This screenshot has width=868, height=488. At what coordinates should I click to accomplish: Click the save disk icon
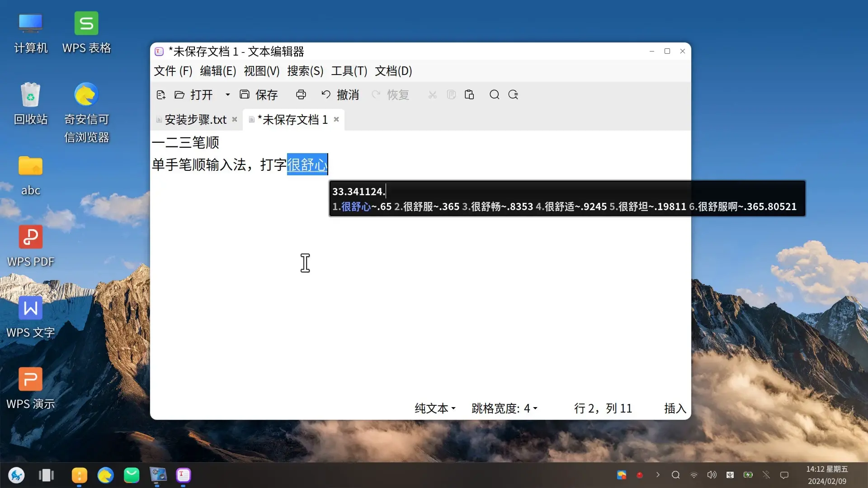245,94
